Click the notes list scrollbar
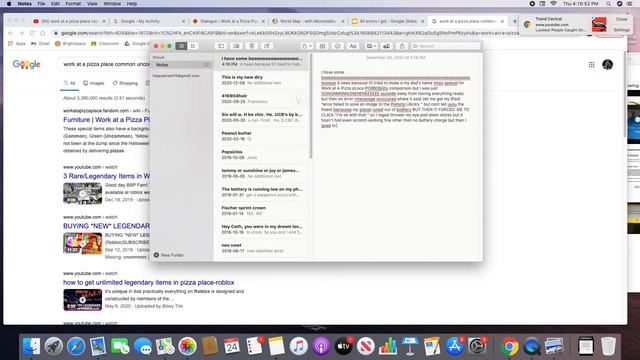The width and height of the screenshot is (640, 360). [x=311, y=106]
